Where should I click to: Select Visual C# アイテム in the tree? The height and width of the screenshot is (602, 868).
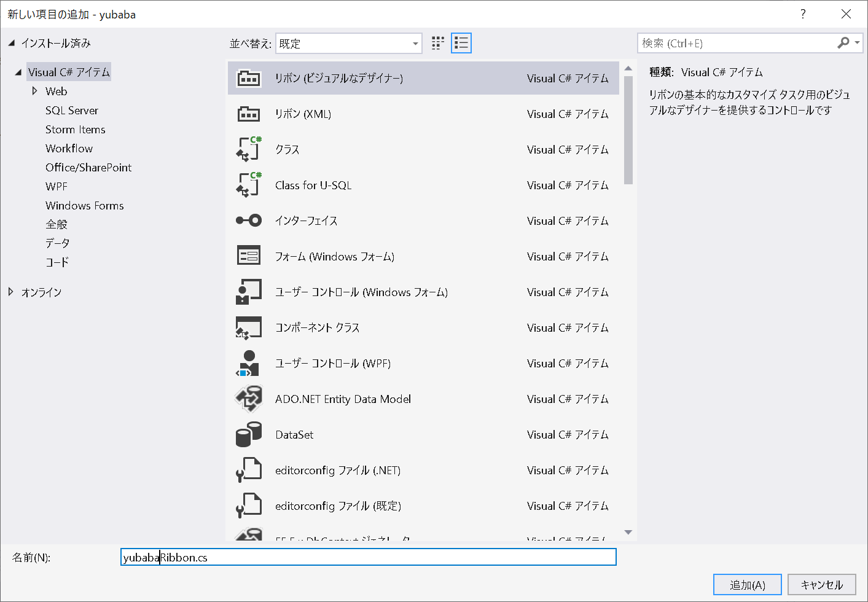(x=69, y=72)
